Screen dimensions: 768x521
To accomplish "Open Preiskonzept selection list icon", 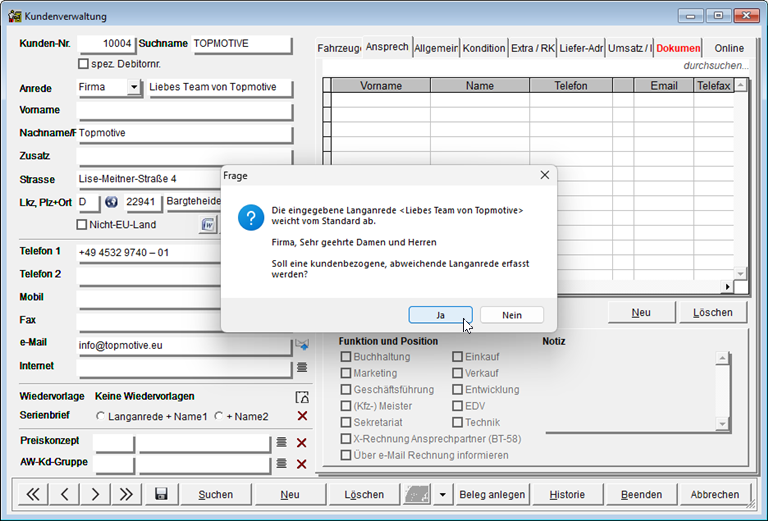I will 281,442.
